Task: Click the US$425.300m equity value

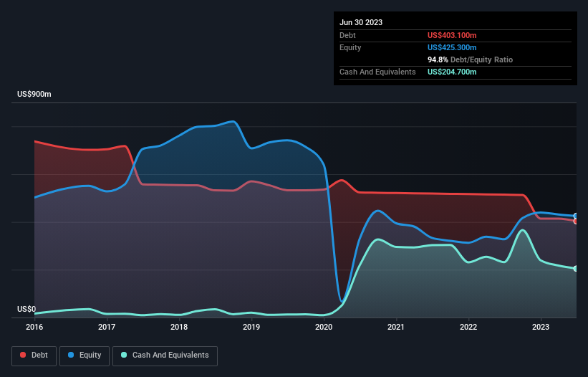Action: coord(452,47)
